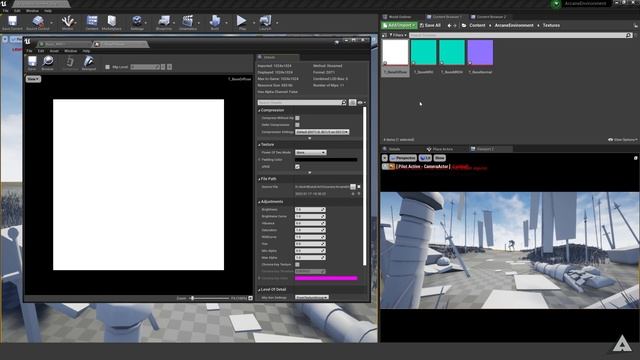This screenshot has height=360, width=640.
Task: Open the main editor Help menu
Action: pyautogui.click(x=48, y=11)
